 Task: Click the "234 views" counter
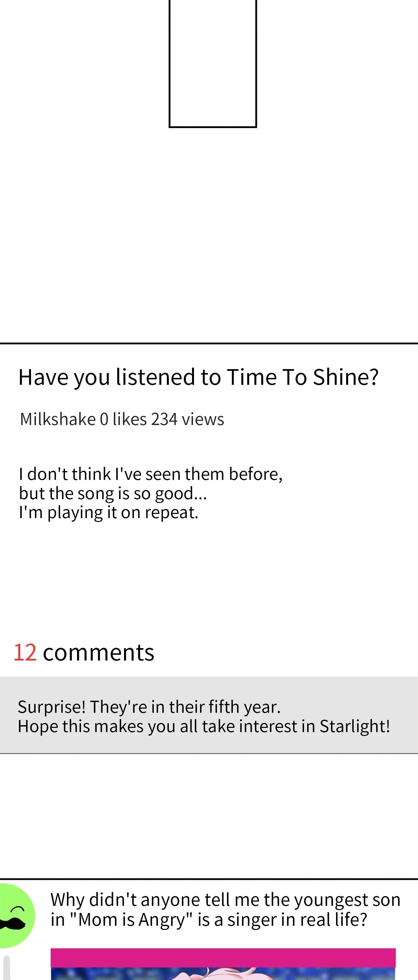point(187,419)
